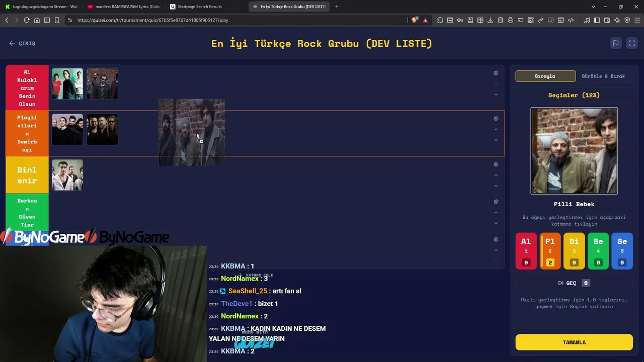Open the Brave Shields lion icon

coord(415,20)
